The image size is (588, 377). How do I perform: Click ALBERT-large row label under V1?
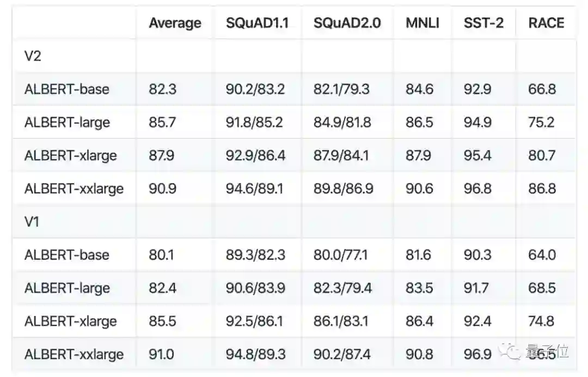click(x=67, y=288)
